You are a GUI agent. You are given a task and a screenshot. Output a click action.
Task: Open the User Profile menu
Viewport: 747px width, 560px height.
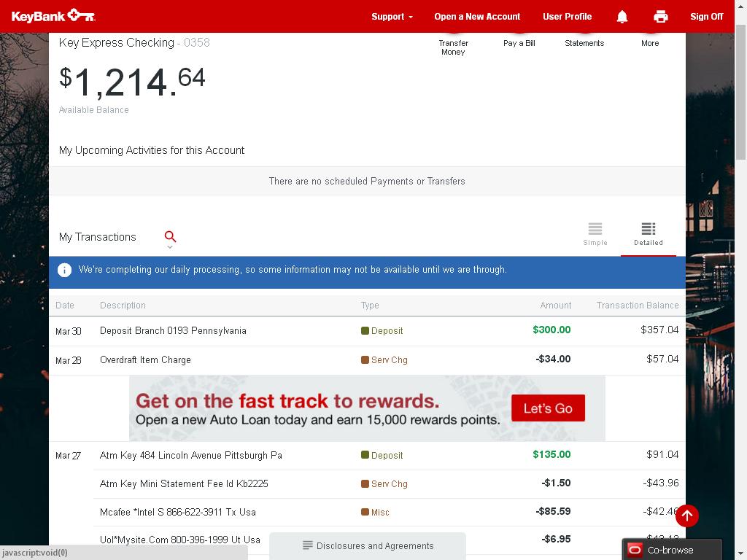click(x=567, y=17)
